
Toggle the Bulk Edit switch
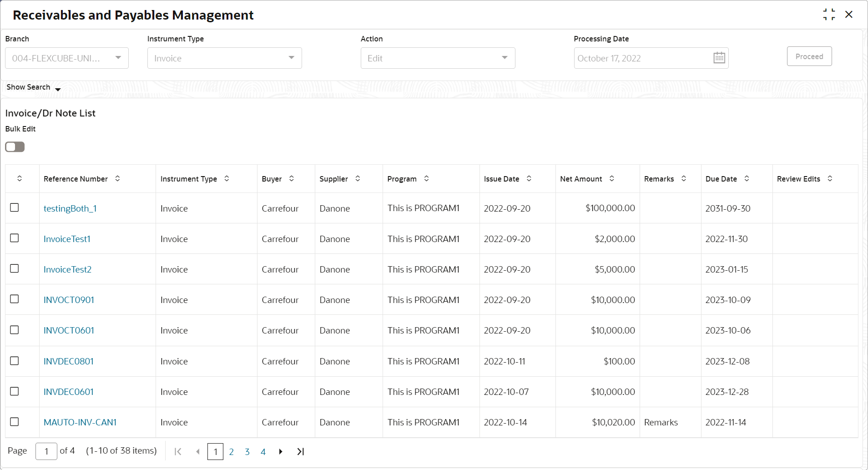tap(15, 147)
